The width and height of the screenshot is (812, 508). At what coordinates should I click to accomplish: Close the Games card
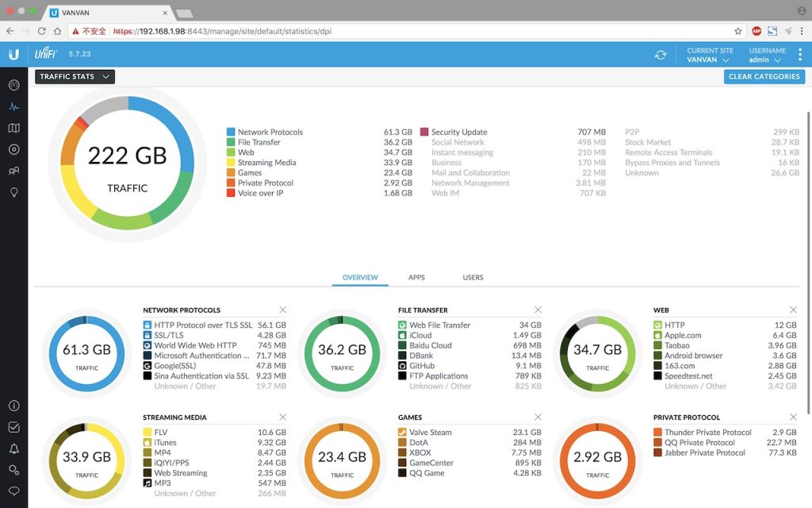tap(538, 417)
